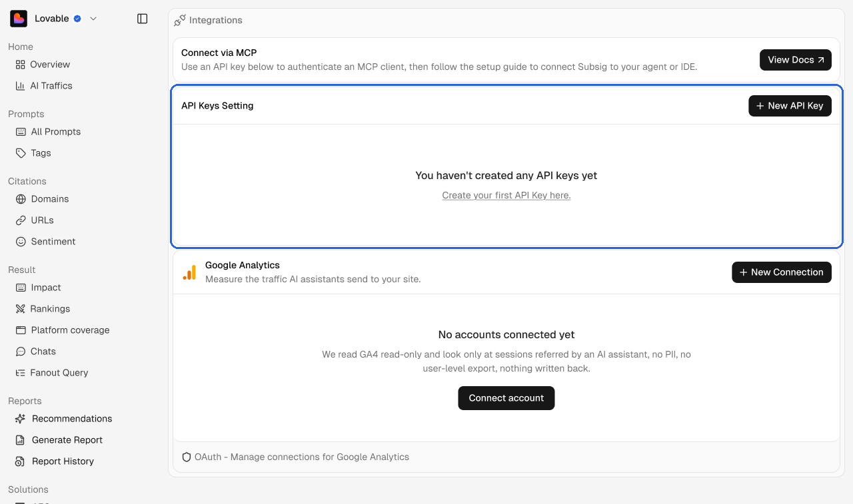Click the Google Analytics logo icon

[190, 272]
